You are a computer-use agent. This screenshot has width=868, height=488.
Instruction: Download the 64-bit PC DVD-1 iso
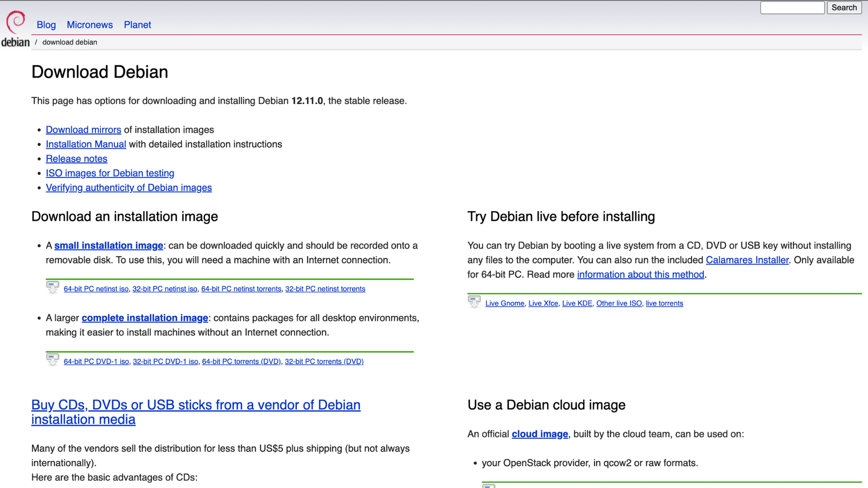tap(96, 361)
